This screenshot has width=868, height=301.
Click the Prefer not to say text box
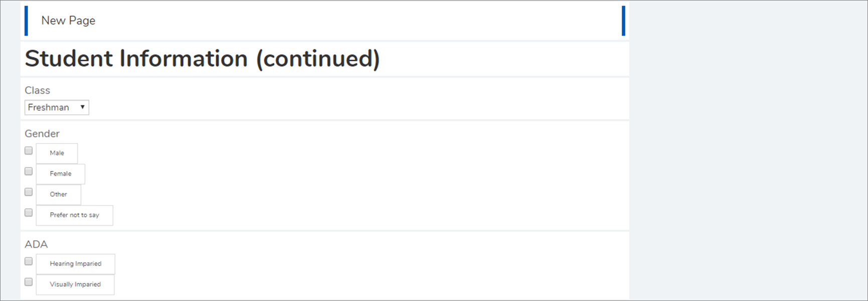tap(74, 215)
